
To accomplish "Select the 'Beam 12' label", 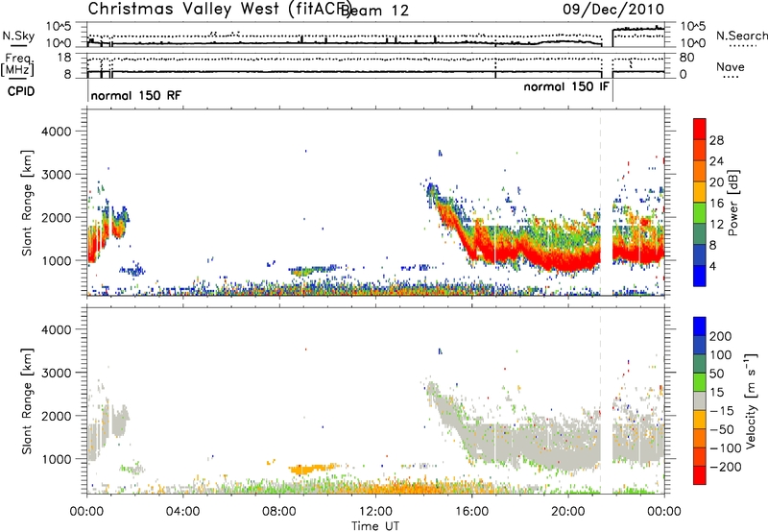I will click(374, 11).
